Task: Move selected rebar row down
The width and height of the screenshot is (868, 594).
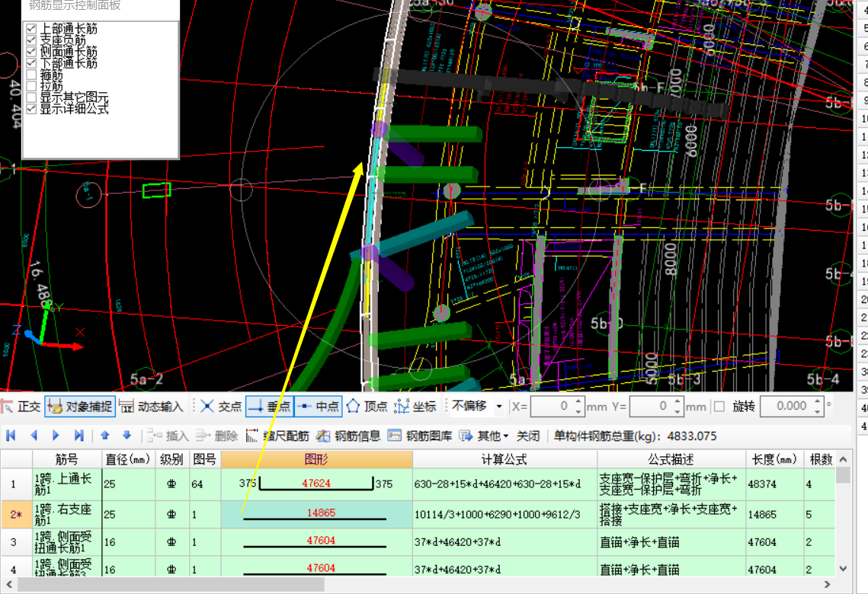Action: [127, 436]
